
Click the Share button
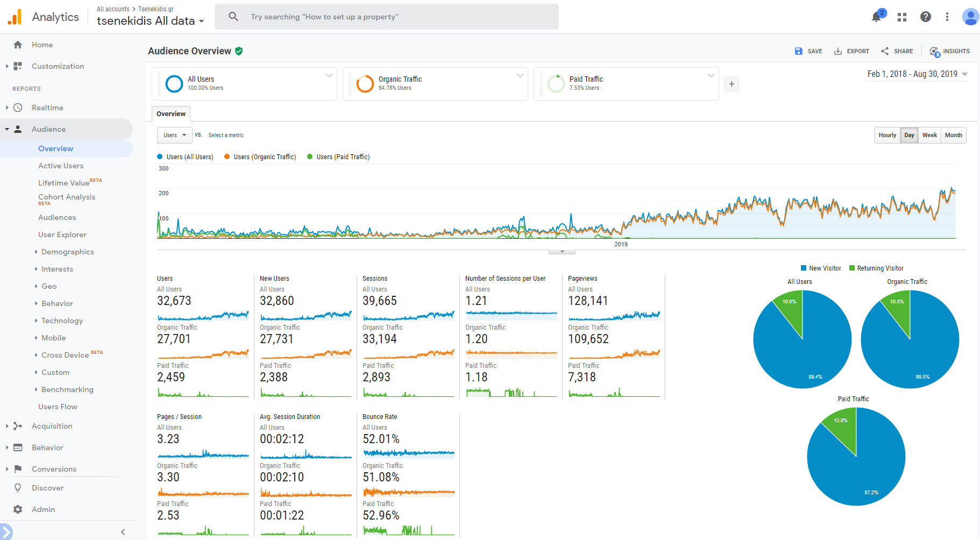click(x=897, y=51)
